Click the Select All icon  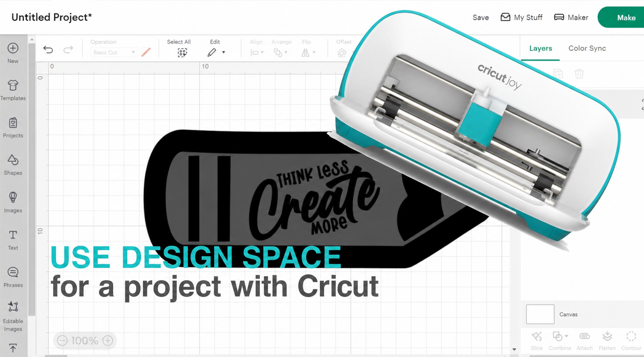click(x=182, y=53)
